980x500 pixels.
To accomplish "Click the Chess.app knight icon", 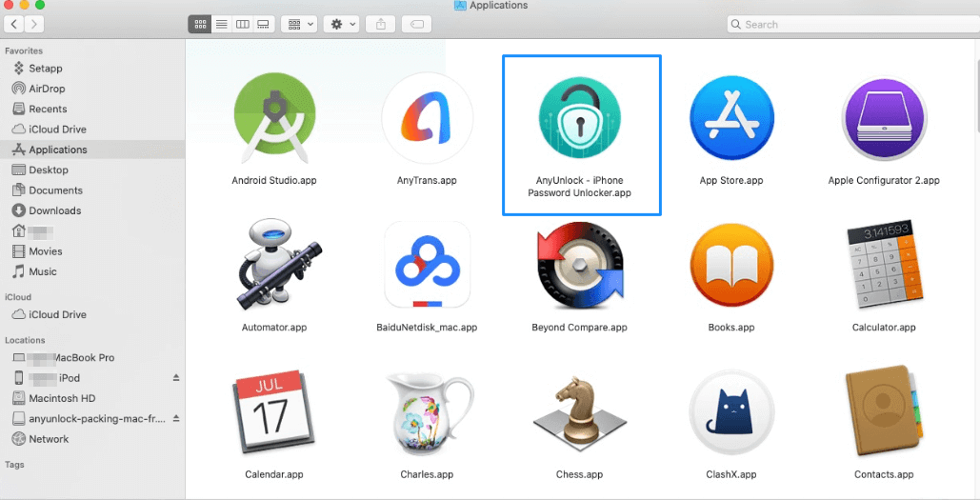I will point(579,411).
